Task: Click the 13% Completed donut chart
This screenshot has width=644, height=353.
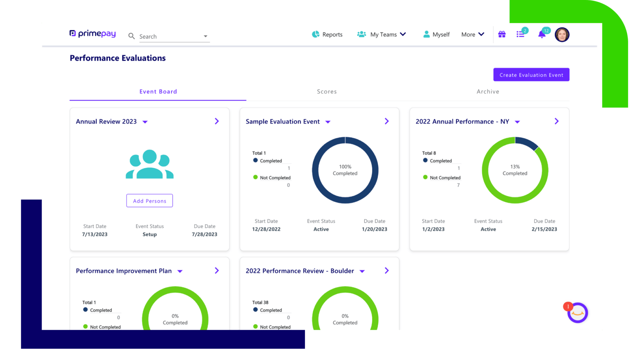Action: tap(515, 170)
